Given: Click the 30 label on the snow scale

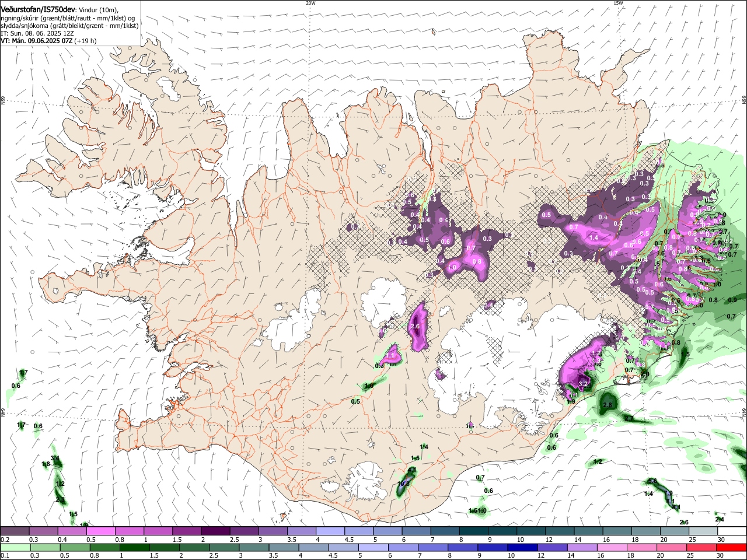Looking at the screenshot, I should (721, 540).
